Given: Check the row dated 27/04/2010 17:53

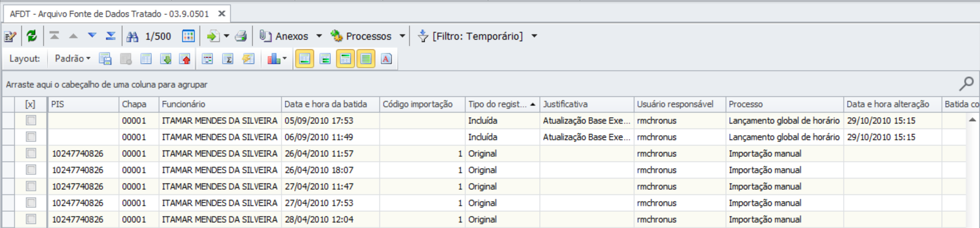Looking at the screenshot, I should point(31,203).
